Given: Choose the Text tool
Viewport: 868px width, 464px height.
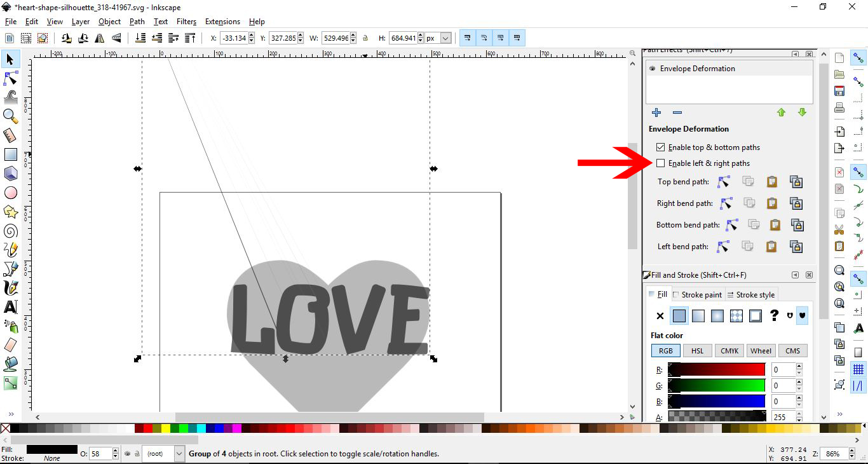Looking at the screenshot, I should pos(10,307).
